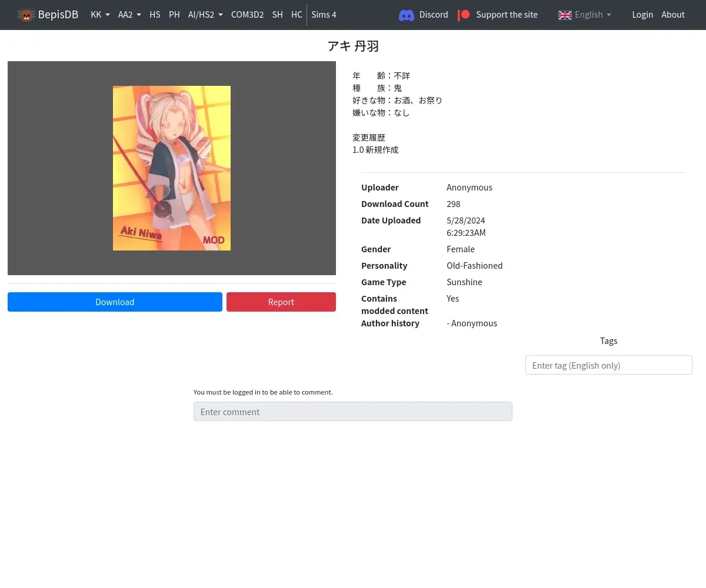Expand the AA2 dropdown menu

[129, 15]
